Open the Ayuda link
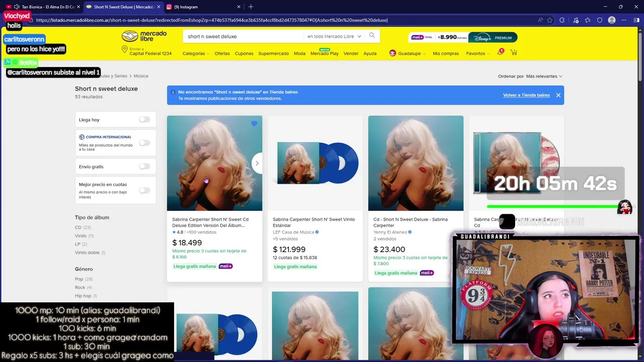Screen dimensions: 644x362 click(x=370, y=53)
